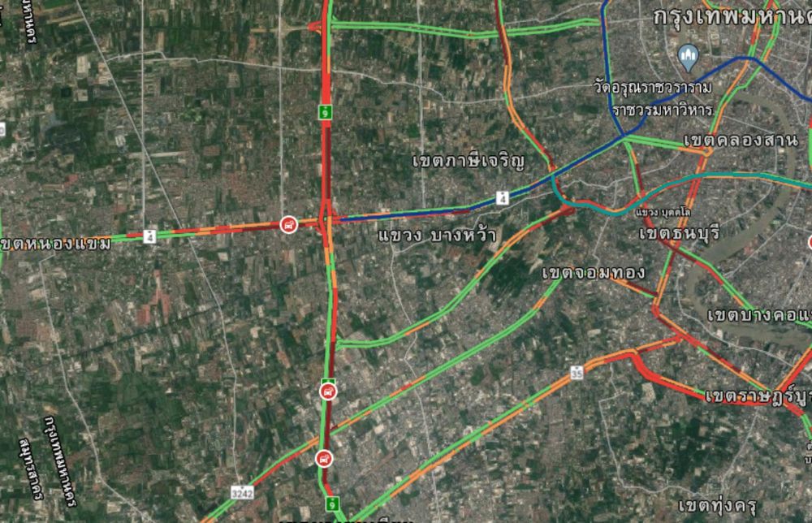812x523 pixels.
Task: Select the Route 3242 road shield
Action: click(242, 493)
